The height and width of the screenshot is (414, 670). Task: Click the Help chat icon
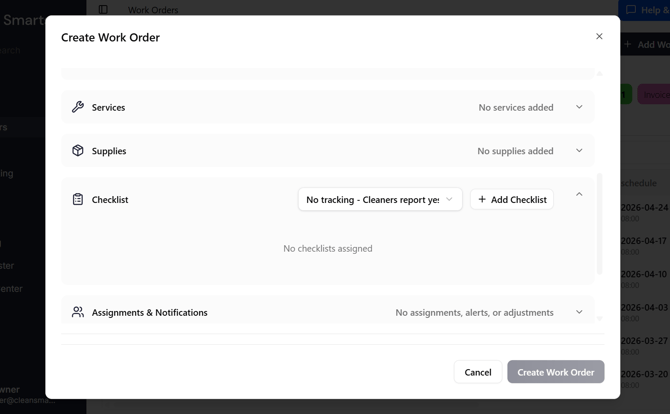pyautogui.click(x=631, y=10)
